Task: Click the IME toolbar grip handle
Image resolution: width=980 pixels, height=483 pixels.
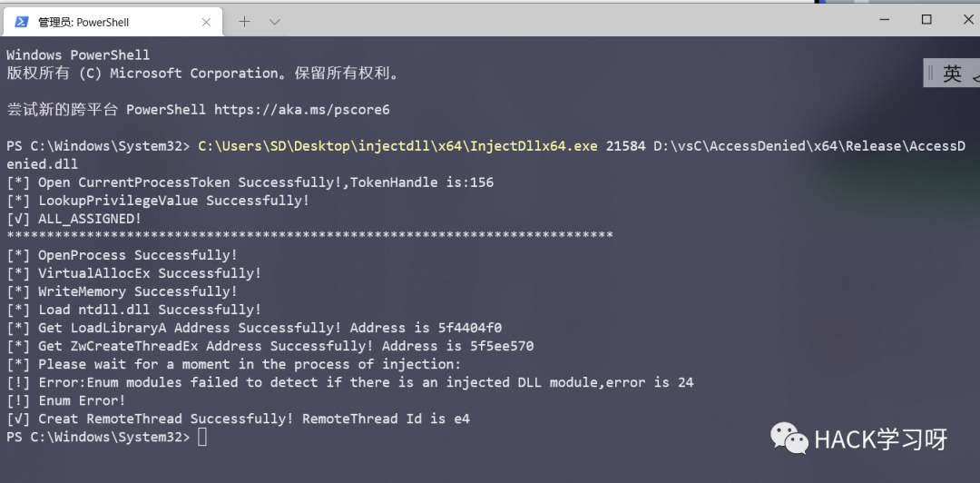Action: tap(930, 74)
